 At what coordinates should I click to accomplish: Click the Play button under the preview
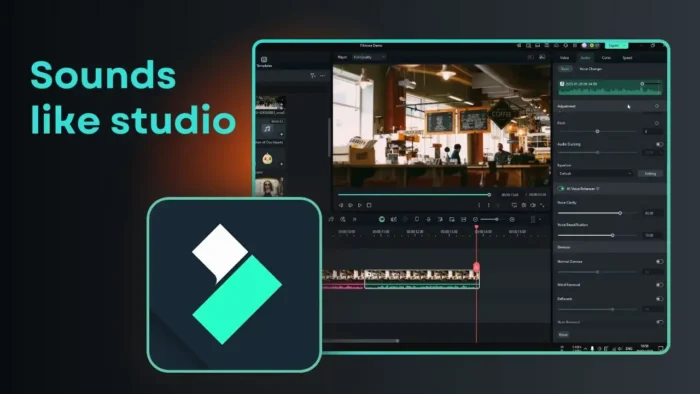[359, 205]
